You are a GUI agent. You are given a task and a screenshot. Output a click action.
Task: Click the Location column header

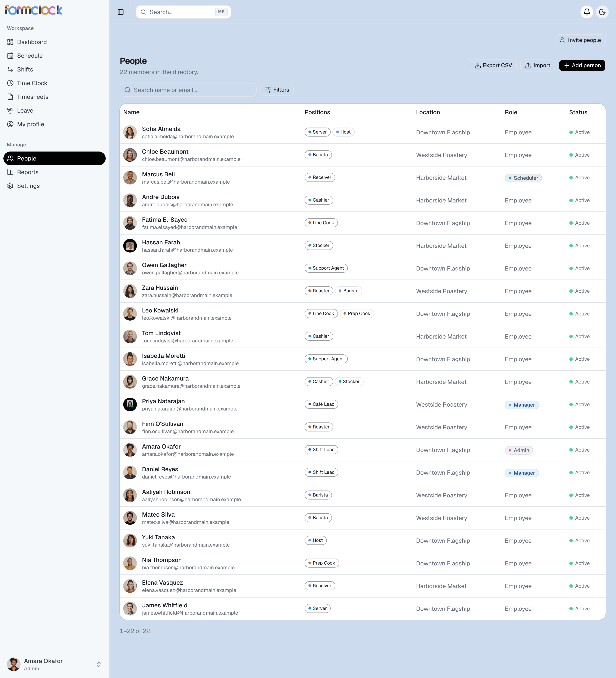tap(428, 112)
